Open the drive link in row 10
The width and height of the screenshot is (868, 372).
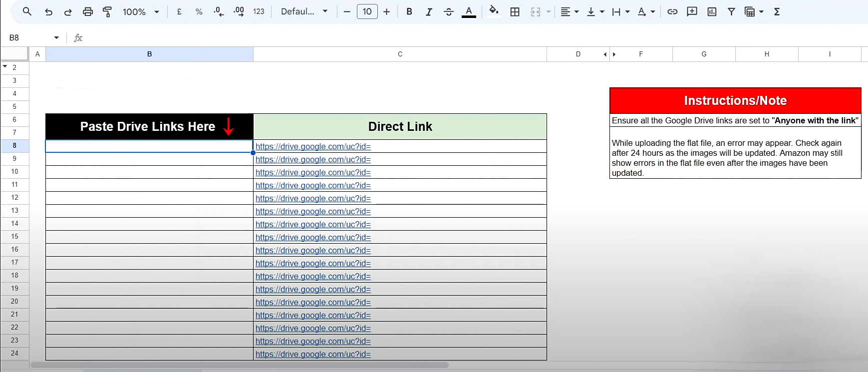(313, 172)
